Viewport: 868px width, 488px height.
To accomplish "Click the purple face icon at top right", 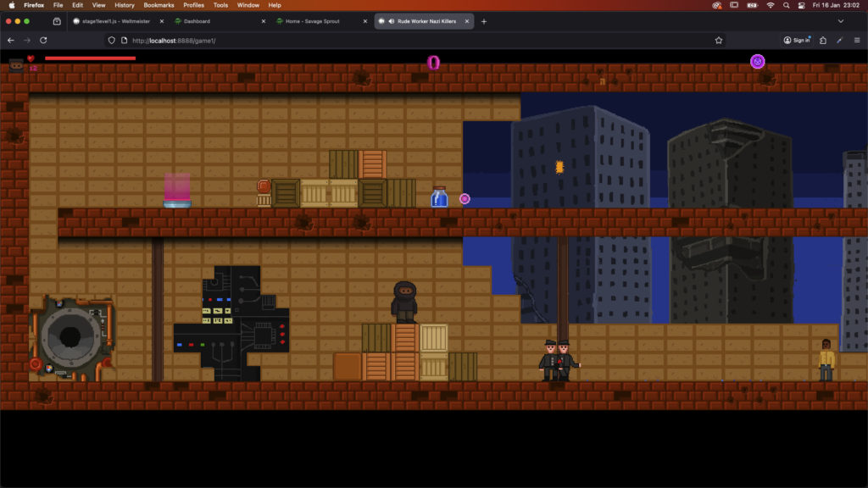I will (757, 61).
